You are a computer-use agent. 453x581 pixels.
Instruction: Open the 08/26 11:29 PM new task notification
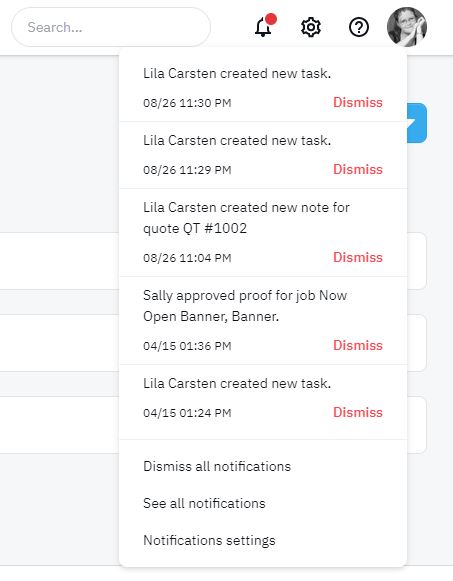pyautogui.click(x=237, y=140)
